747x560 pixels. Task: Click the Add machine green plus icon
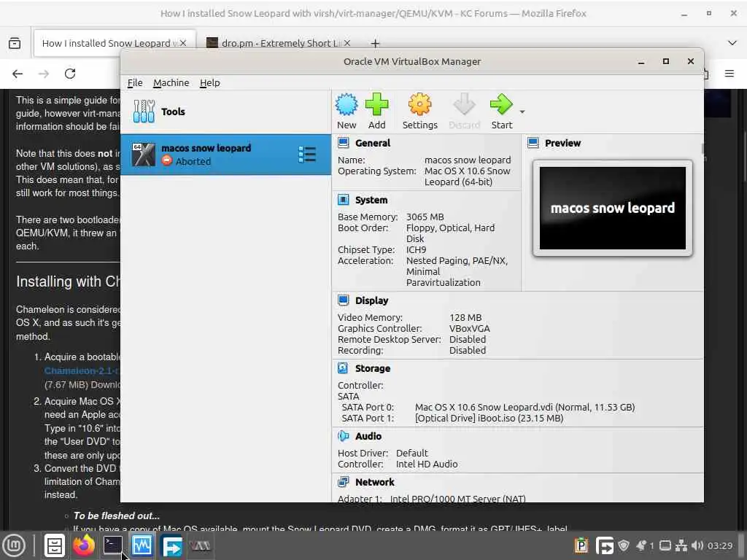376,105
